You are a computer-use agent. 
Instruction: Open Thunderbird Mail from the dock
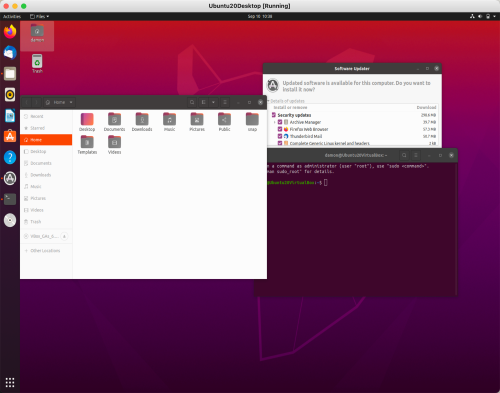[10, 53]
